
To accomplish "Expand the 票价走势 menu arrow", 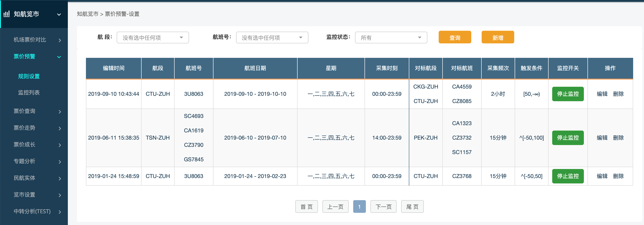I will (x=59, y=128).
